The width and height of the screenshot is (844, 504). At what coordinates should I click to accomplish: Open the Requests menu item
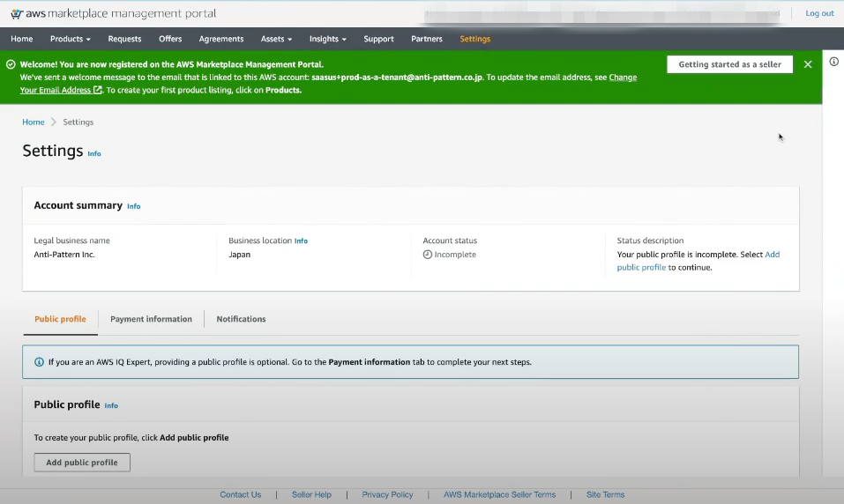coord(124,39)
